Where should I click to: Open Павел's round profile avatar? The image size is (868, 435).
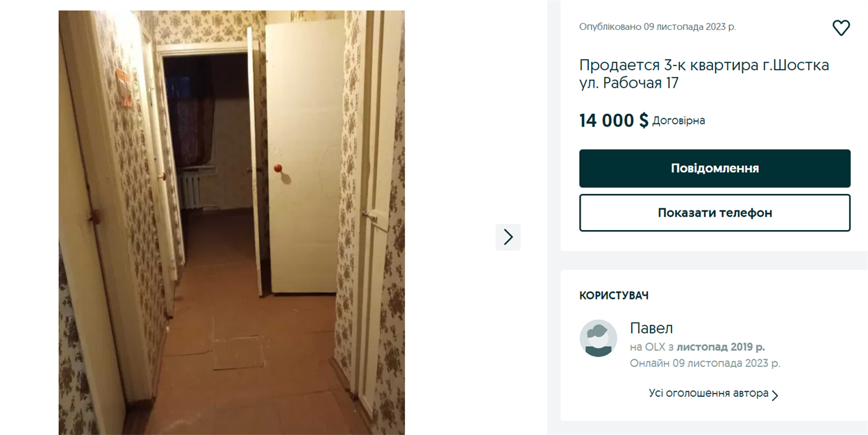coord(598,338)
